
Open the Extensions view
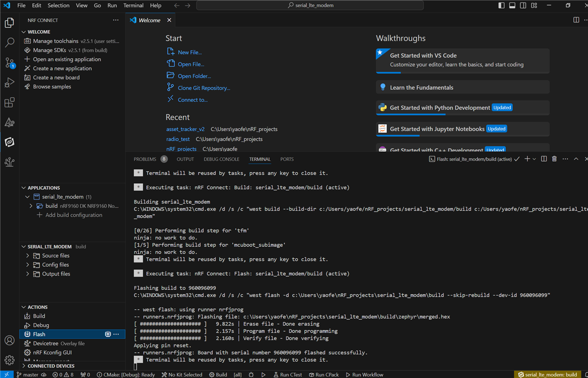point(9,102)
